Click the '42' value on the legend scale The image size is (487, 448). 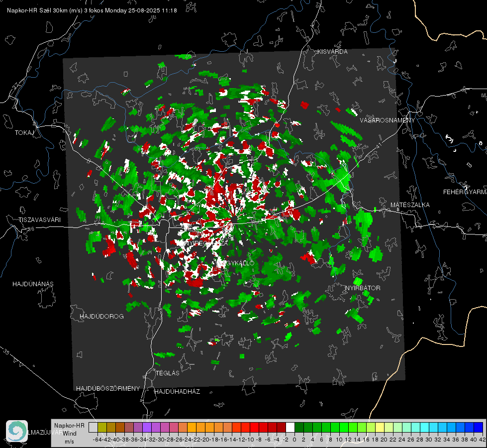[483, 440]
